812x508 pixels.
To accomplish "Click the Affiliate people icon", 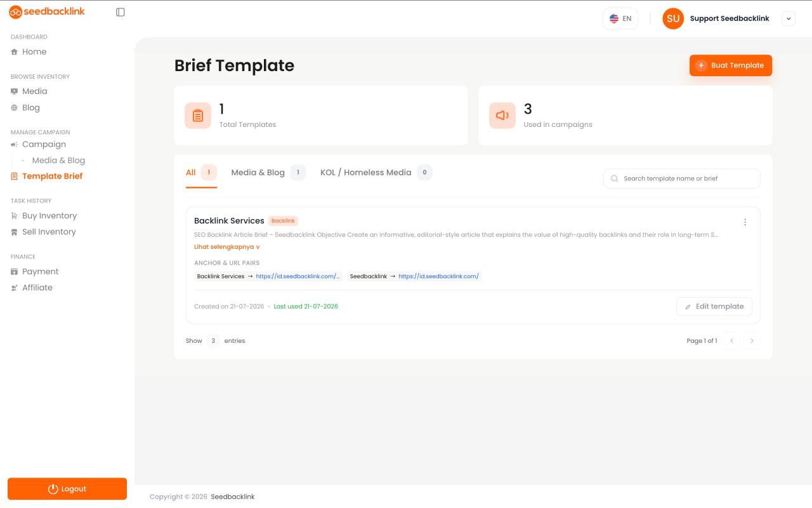I will click(x=14, y=288).
